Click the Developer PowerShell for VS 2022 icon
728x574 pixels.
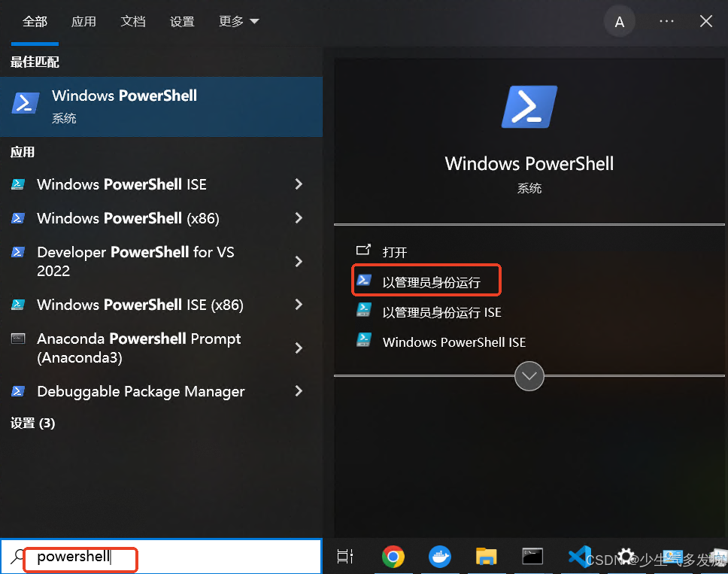click(x=17, y=252)
